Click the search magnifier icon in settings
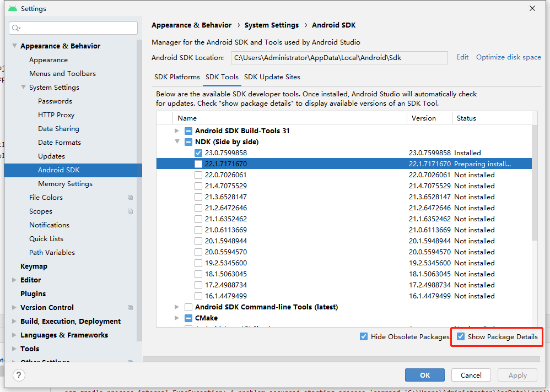 coord(16,28)
